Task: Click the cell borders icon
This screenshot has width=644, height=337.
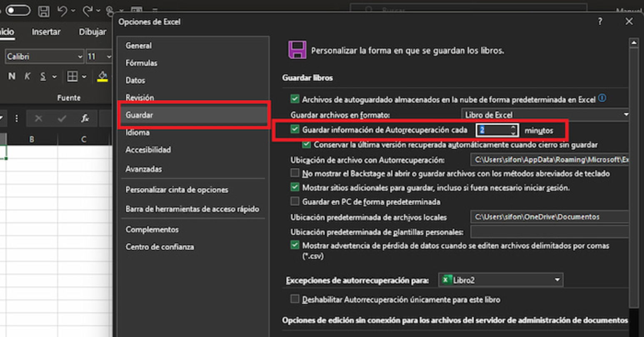Action: tap(72, 77)
